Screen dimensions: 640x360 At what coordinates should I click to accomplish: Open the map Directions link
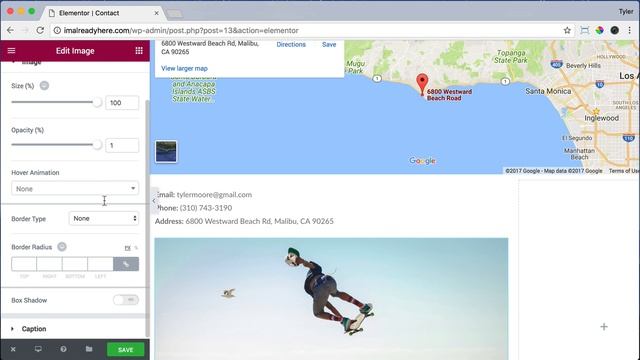coord(291,44)
